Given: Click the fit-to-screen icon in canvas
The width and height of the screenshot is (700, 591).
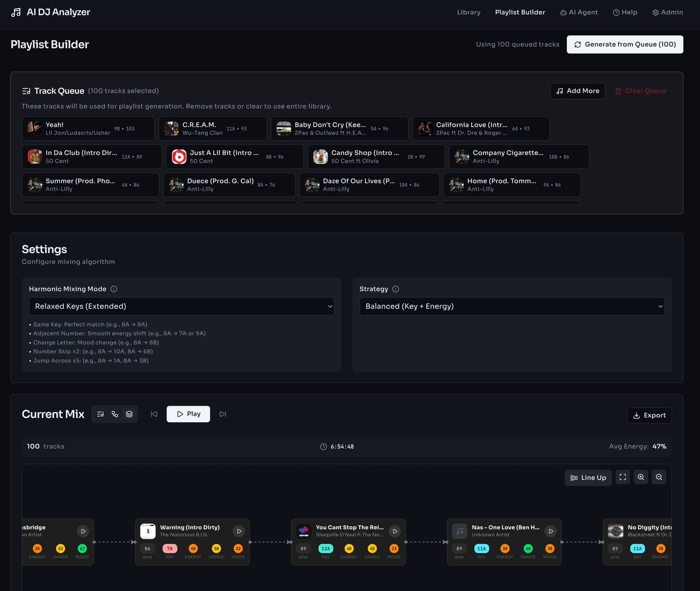Looking at the screenshot, I should (623, 477).
